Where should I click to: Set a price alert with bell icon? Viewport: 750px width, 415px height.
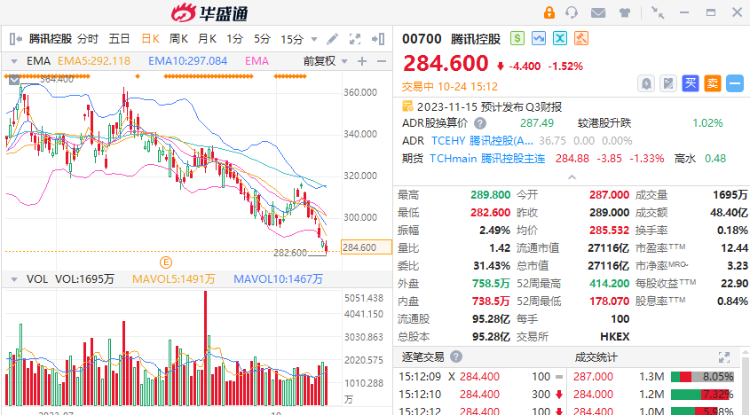(x=646, y=84)
